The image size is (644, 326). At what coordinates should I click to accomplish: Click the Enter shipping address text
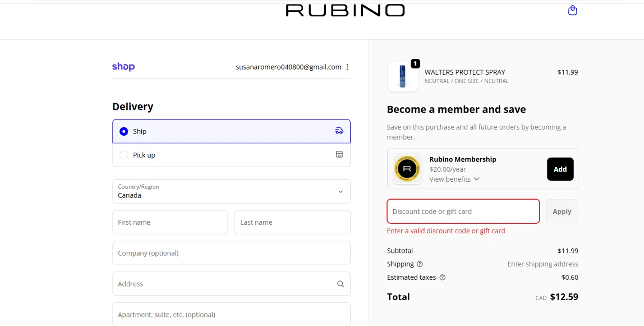pos(543,264)
